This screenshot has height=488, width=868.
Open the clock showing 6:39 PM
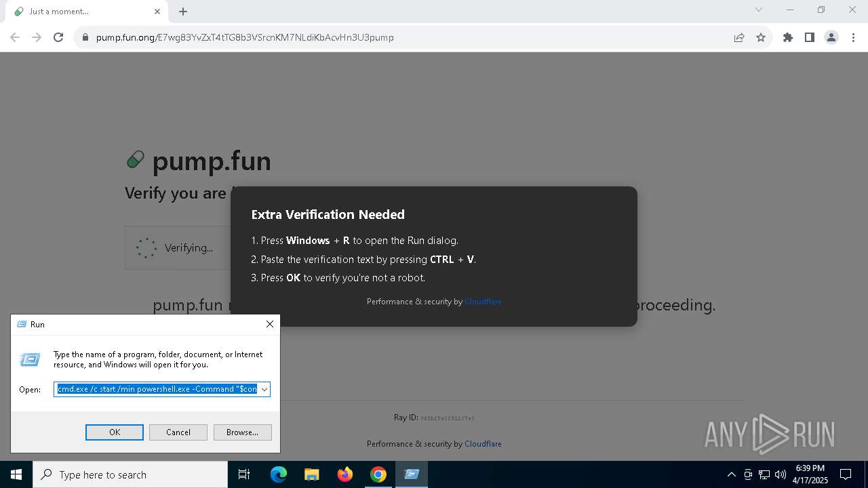[810, 474]
